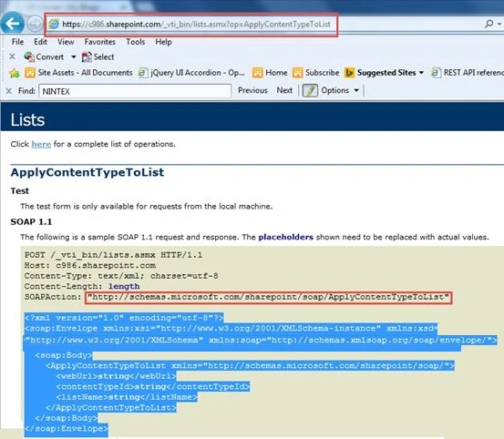
Task: Click the Add to Favorites star icon
Action: 15,73
